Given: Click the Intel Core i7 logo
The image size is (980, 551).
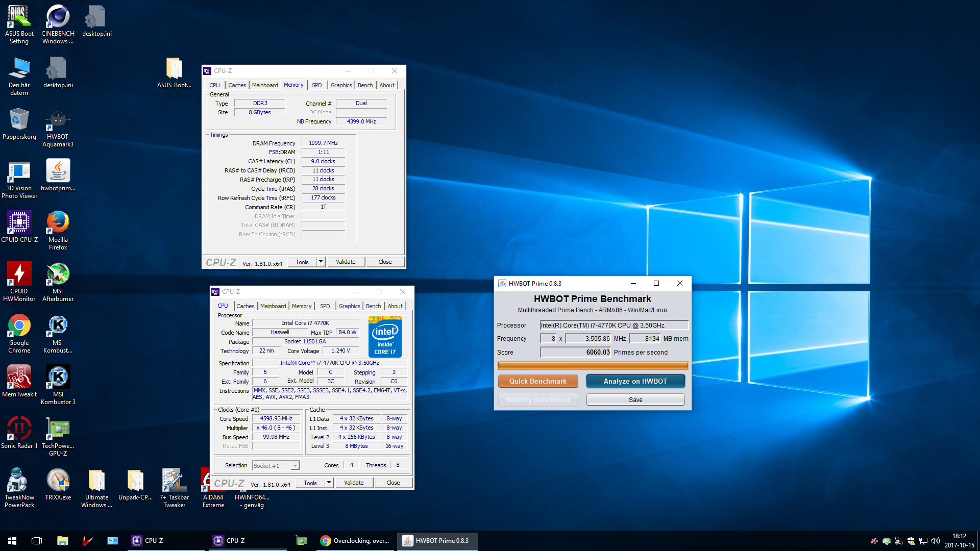Looking at the screenshot, I should (385, 337).
